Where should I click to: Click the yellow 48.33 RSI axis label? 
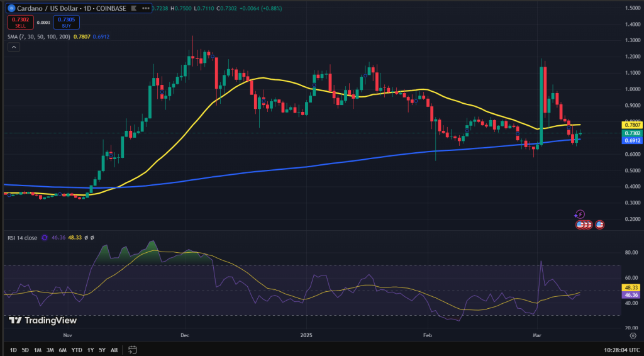tap(632, 287)
